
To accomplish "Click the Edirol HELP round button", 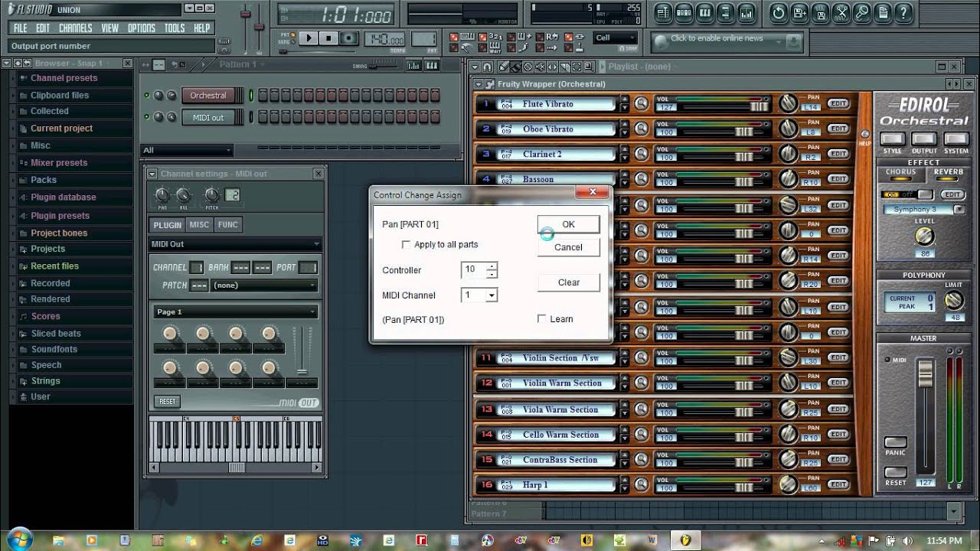I will pyautogui.click(x=865, y=135).
